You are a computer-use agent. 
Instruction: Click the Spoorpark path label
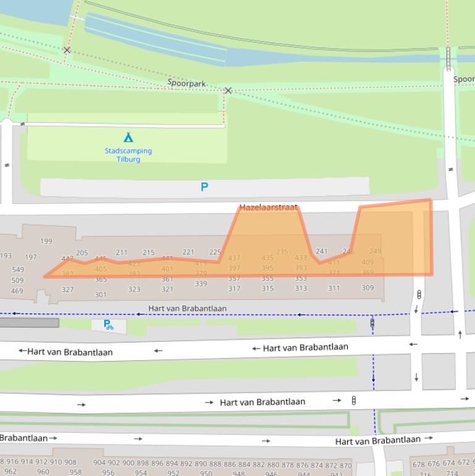point(186,83)
